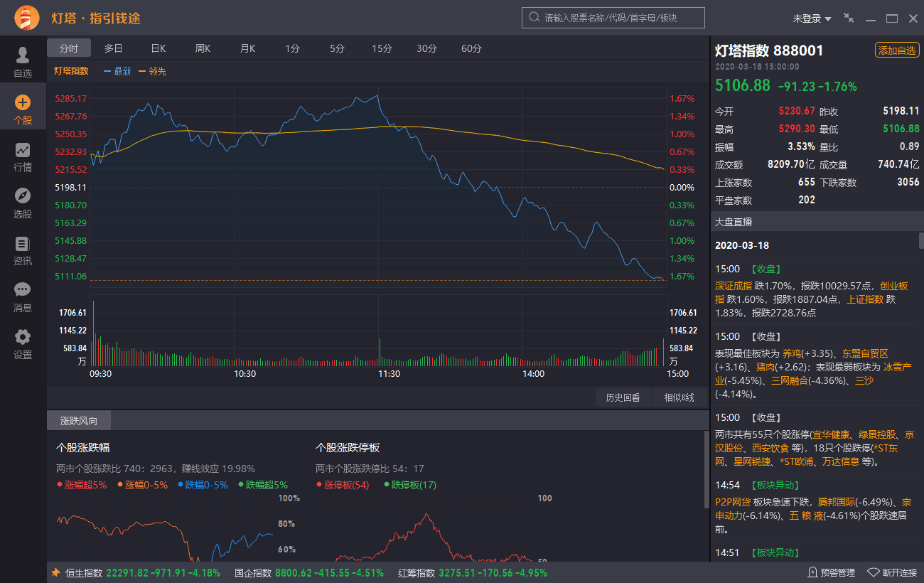This screenshot has width=924, height=583.
Task: Click the 断开连接 disconnect icon
Action: click(874, 572)
